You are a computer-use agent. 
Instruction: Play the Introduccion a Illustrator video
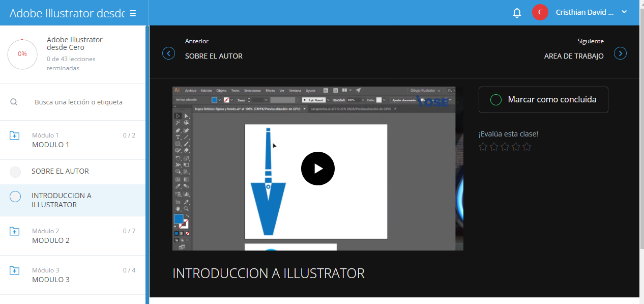click(317, 168)
